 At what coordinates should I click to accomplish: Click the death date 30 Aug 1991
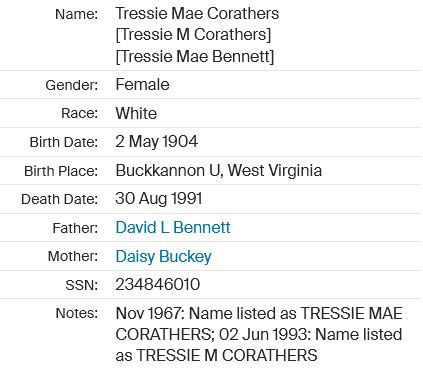[x=159, y=199]
